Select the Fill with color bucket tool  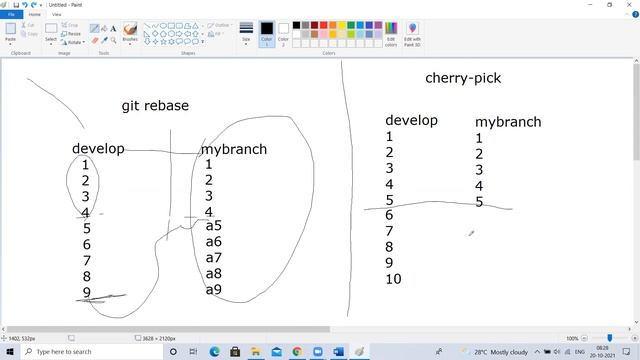point(104,28)
